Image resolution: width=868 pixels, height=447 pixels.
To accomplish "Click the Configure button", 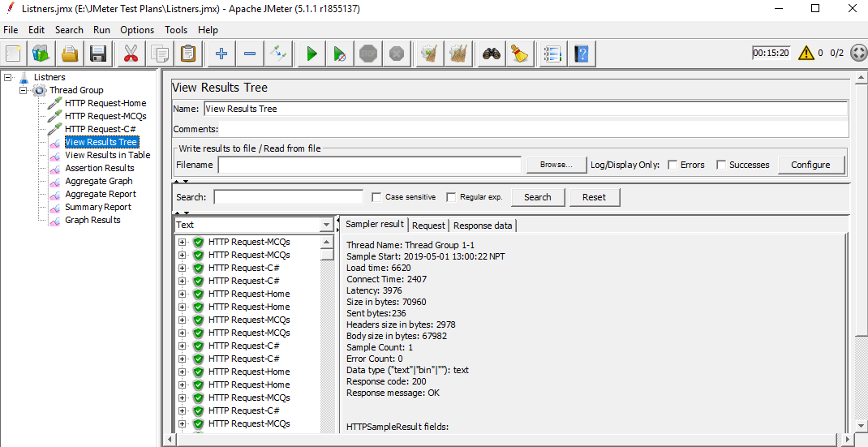I will pyautogui.click(x=810, y=165).
